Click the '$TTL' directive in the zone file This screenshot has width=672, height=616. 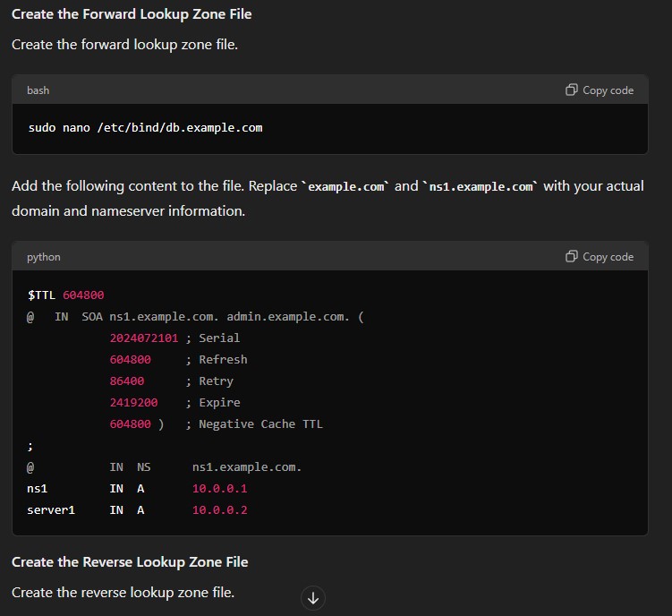pos(41,295)
